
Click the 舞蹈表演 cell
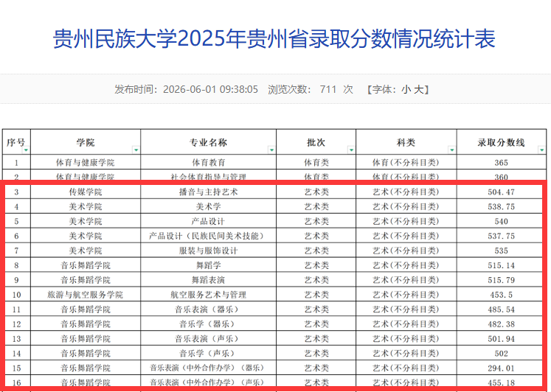209,280
